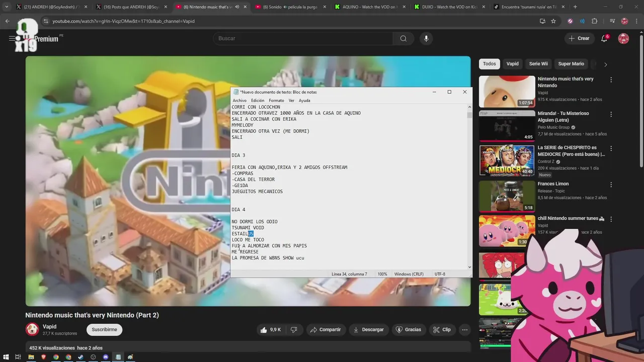Screen dimensions: 644x362
Task: Open a new browser tab with plus
Action: tap(575, 7)
